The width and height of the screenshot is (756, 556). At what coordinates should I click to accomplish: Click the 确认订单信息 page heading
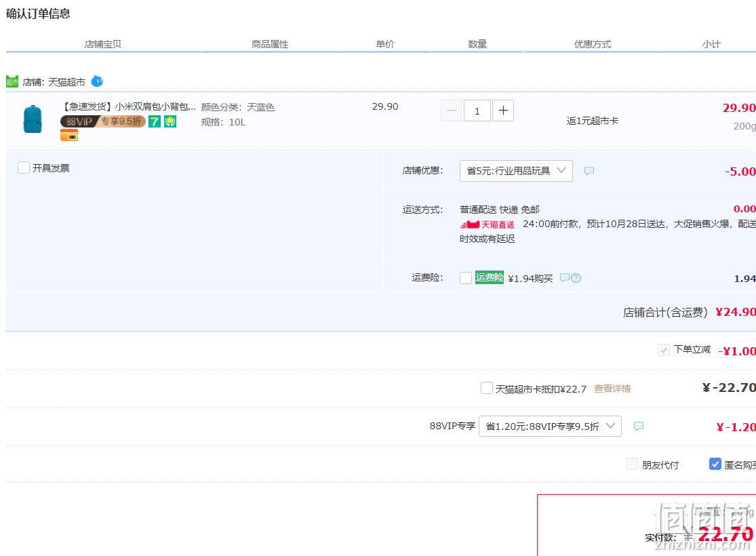pos(38,14)
